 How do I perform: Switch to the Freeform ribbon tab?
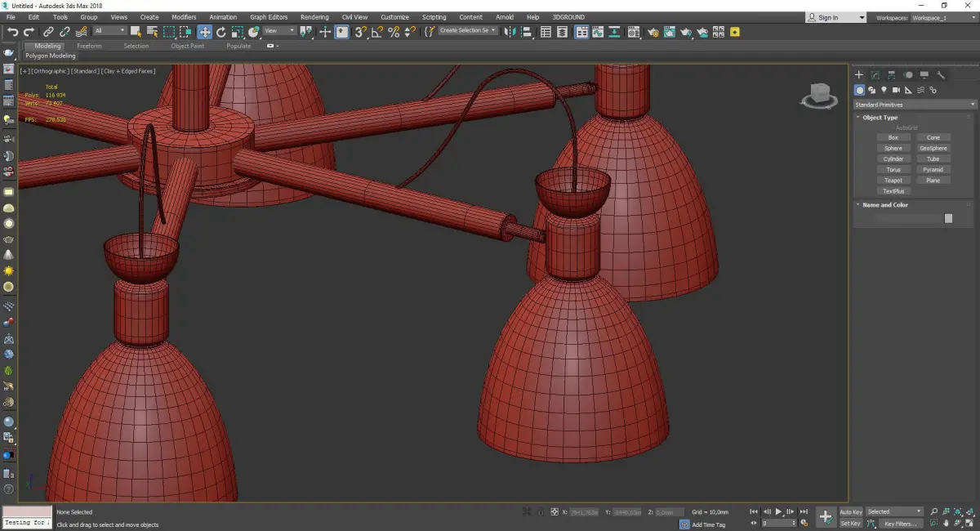pos(89,46)
